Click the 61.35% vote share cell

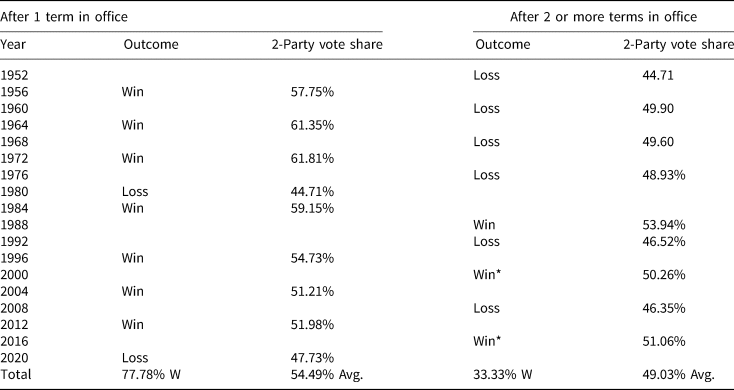tap(312, 125)
